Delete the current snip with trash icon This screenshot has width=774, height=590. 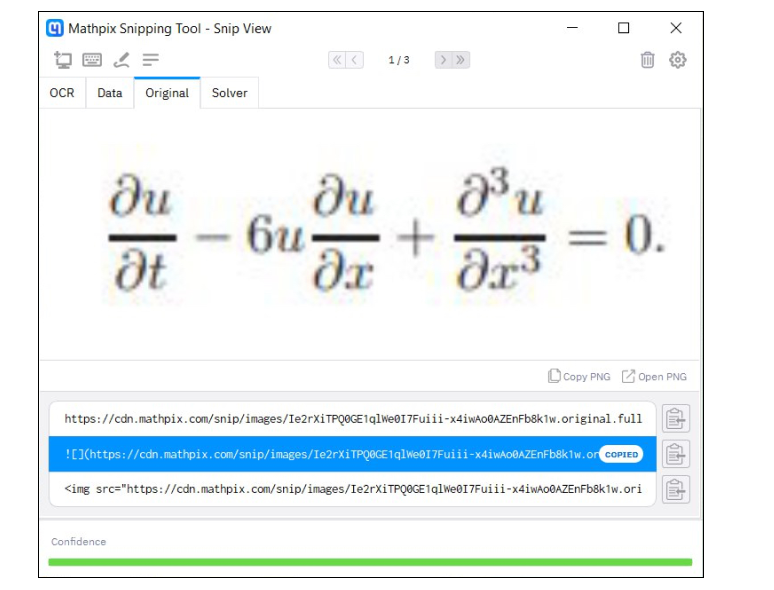(647, 60)
